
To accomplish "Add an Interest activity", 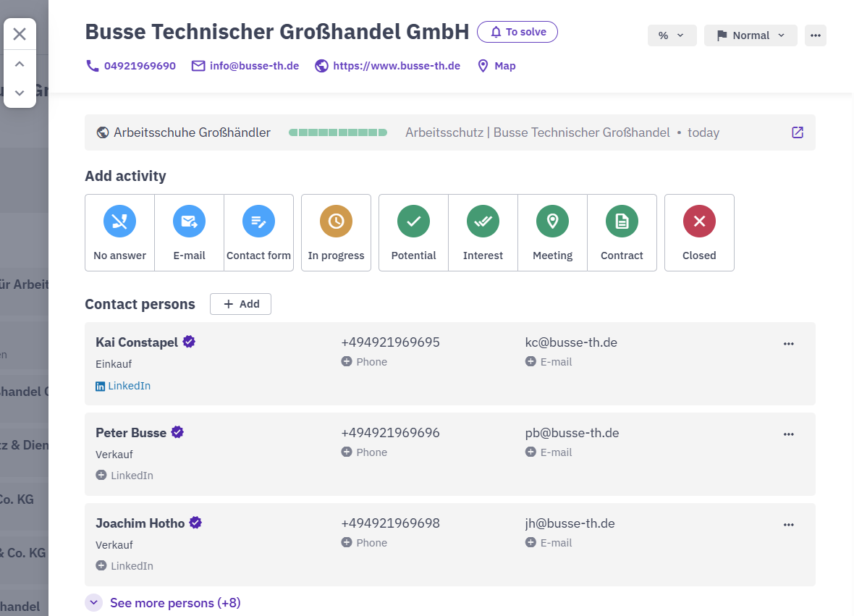I will pyautogui.click(x=483, y=232).
